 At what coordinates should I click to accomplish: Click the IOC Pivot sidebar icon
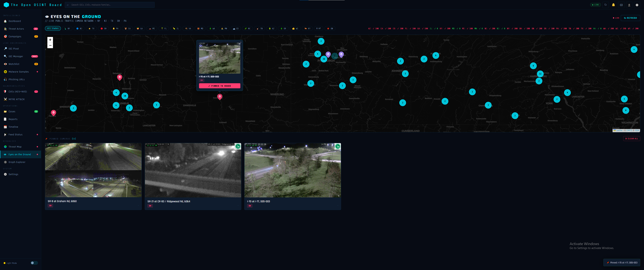pos(5,49)
